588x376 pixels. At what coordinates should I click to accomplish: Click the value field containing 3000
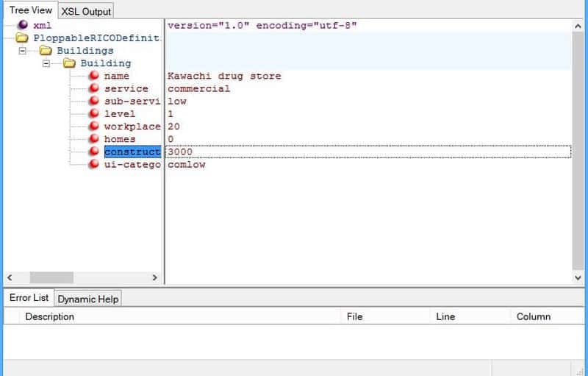(367, 152)
